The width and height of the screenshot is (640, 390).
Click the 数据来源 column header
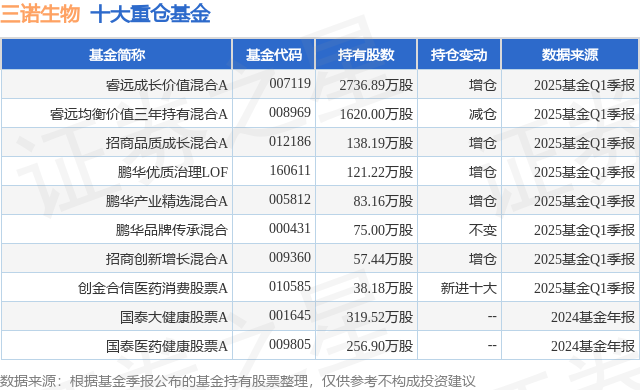click(570, 55)
